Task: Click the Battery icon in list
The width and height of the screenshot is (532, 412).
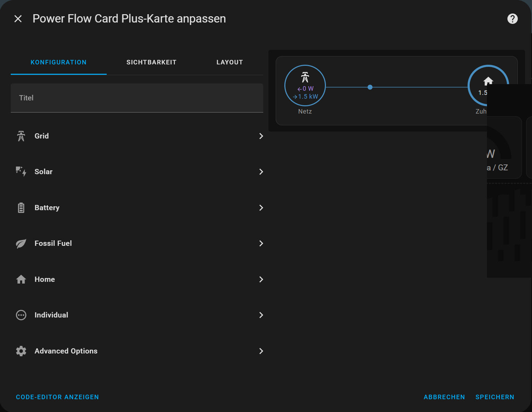Action: click(21, 208)
